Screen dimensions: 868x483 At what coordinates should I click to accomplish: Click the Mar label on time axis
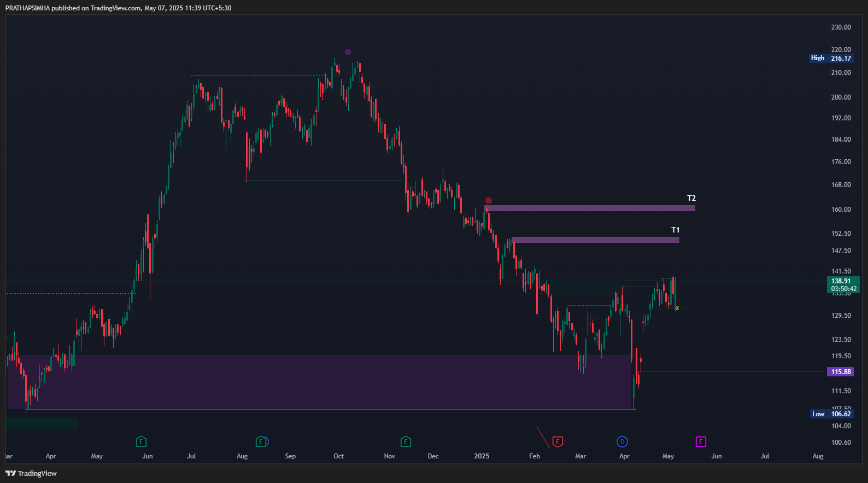tap(580, 456)
